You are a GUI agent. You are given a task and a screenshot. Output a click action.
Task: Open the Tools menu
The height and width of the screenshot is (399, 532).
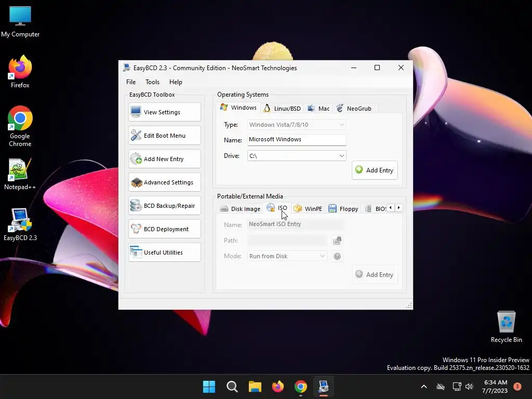click(x=152, y=82)
